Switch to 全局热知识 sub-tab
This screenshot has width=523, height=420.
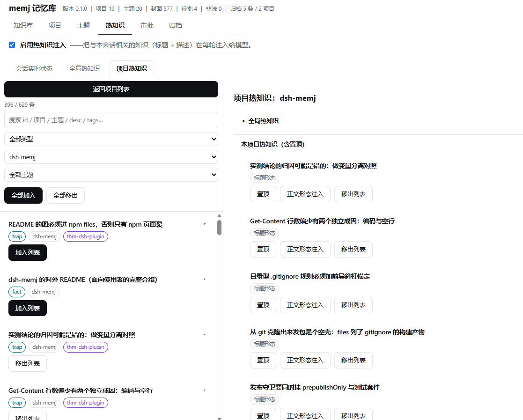tap(84, 68)
